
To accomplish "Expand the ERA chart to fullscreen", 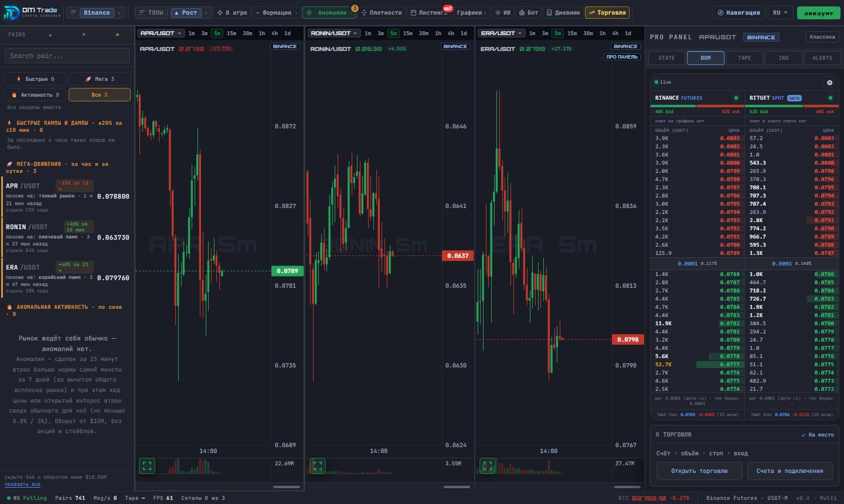I will (488, 466).
